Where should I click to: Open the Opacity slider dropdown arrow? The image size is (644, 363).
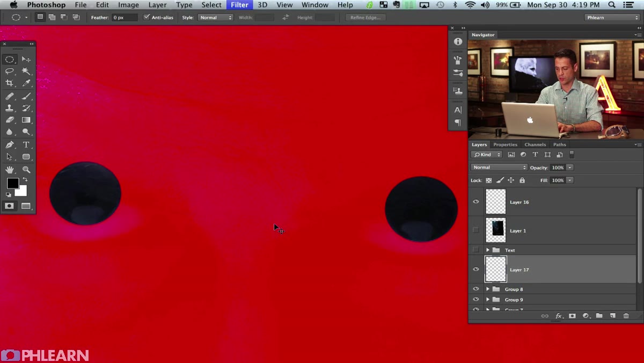point(570,168)
